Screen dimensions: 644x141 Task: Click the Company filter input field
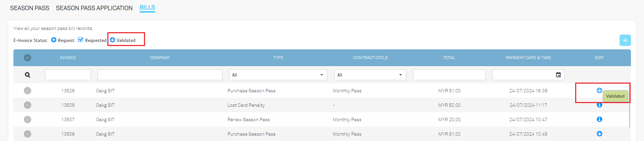(x=160, y=75)
